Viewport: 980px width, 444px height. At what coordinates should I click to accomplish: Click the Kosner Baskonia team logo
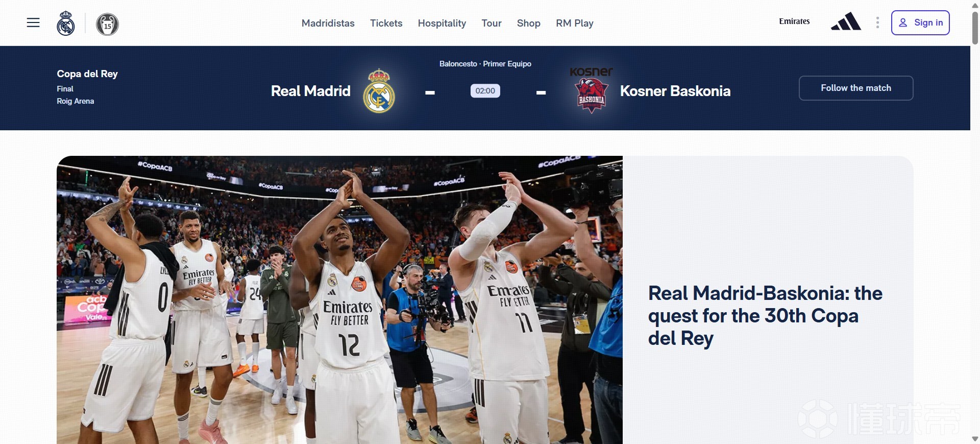[x=591, y=91]
